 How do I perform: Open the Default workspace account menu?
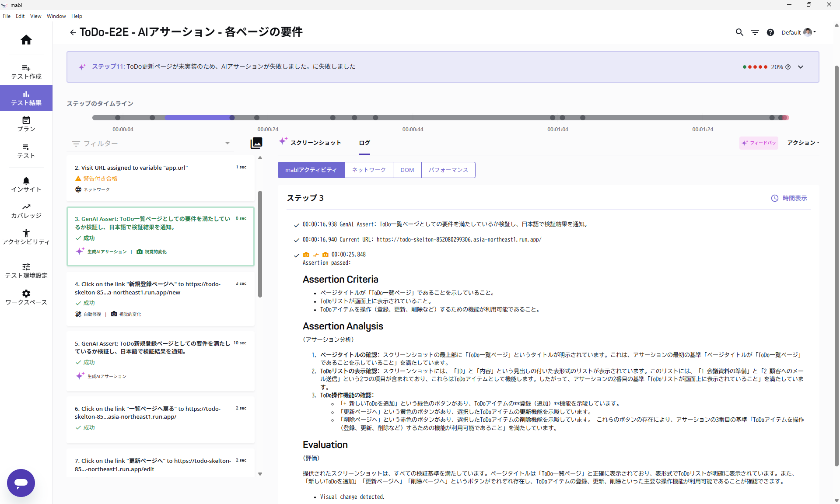click(798, 32)
